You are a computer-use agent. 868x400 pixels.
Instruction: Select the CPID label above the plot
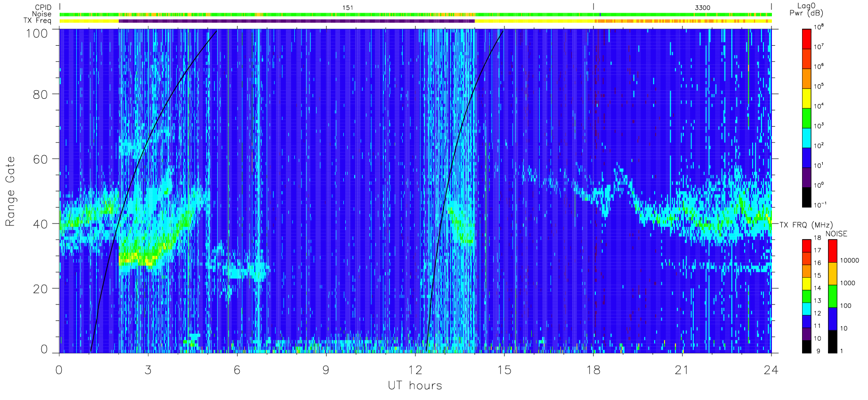click(x=43, y=8)
